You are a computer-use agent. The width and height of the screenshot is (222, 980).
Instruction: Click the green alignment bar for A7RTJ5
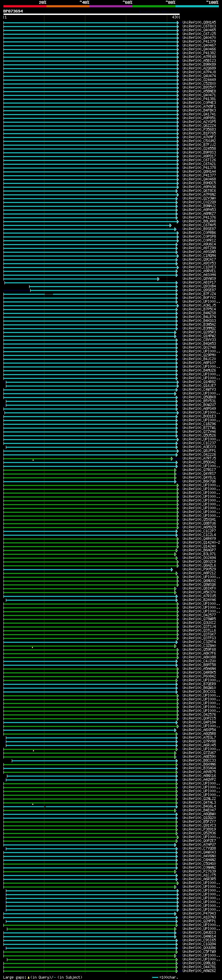tap(88, 459)
